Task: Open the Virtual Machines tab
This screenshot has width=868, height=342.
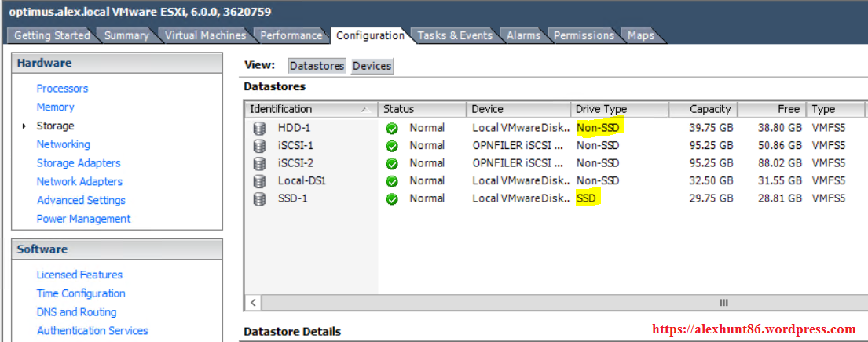Action: (x=205, y=35)
